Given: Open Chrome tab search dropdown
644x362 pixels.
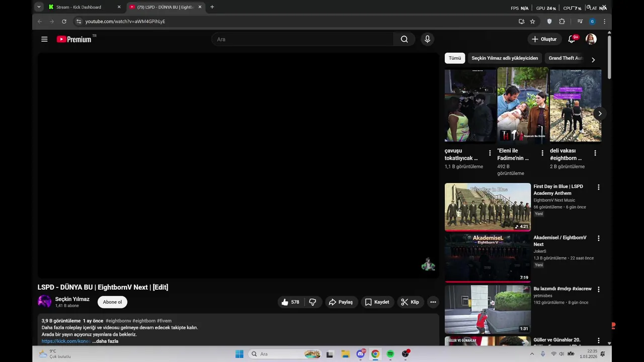Looking at the screenshot, I should point(39,7).
